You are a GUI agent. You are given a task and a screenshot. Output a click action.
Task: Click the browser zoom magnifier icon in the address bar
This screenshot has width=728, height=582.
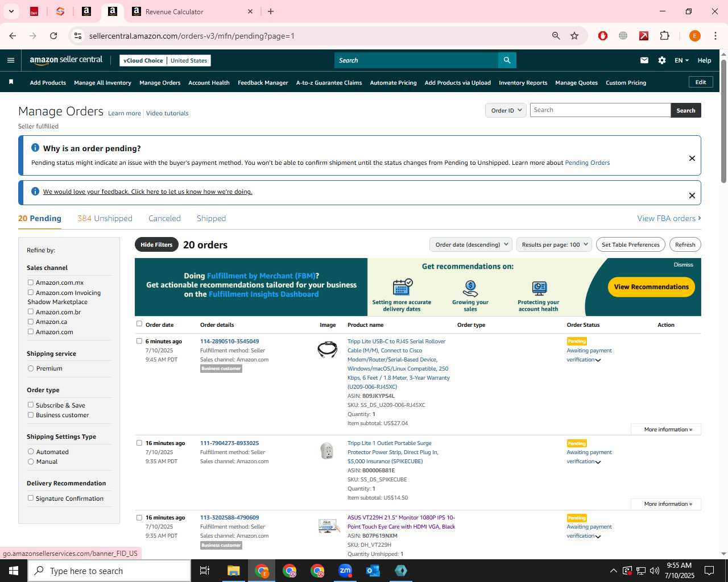556,36
